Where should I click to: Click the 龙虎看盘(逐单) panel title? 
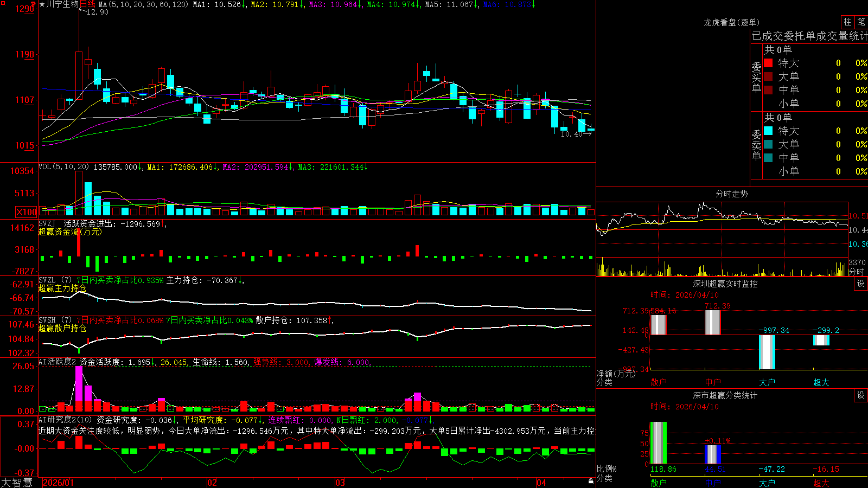[731, 22]
